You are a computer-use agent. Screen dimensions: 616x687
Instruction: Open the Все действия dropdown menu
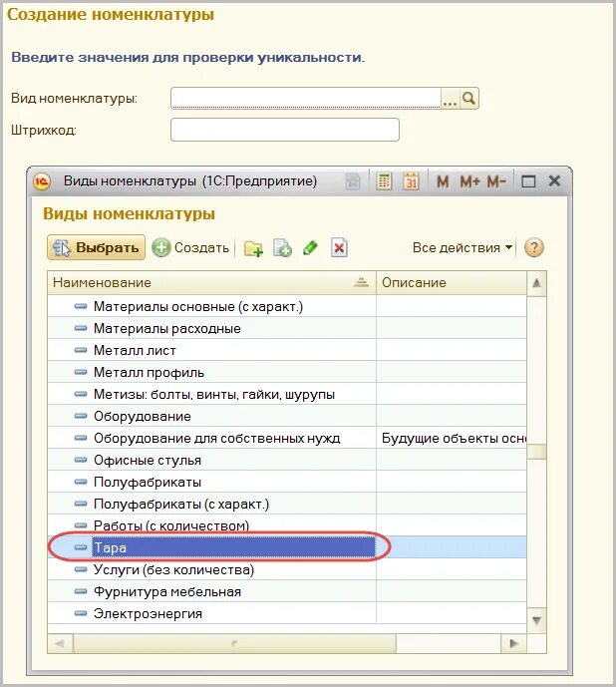click(462, 247)
